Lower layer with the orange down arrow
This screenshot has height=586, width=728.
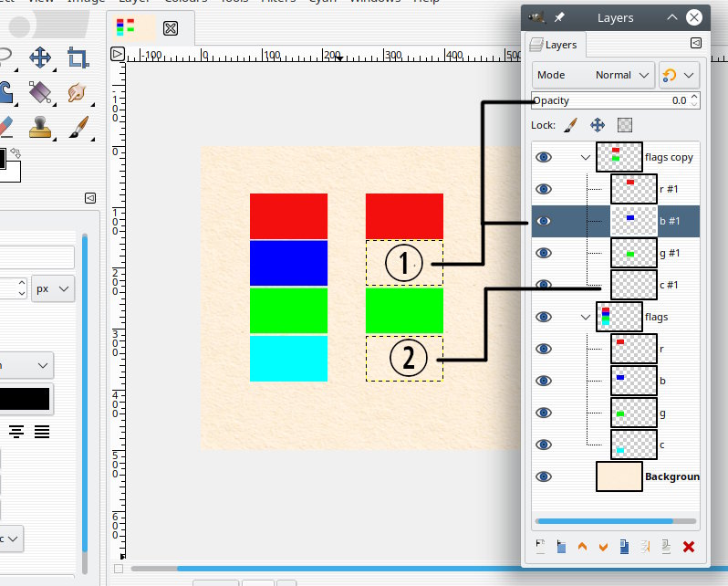pos(603,547)
